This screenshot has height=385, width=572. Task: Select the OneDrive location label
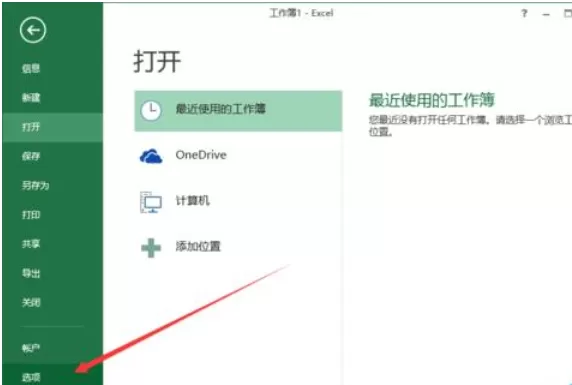pyautogui.click(x=201, y=155)
